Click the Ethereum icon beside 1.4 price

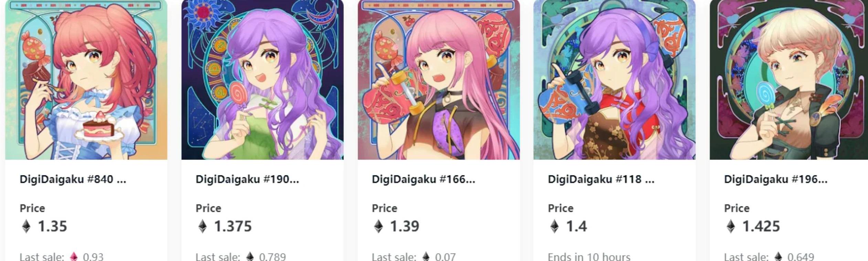pyautogui.click(x=555, y=226)
